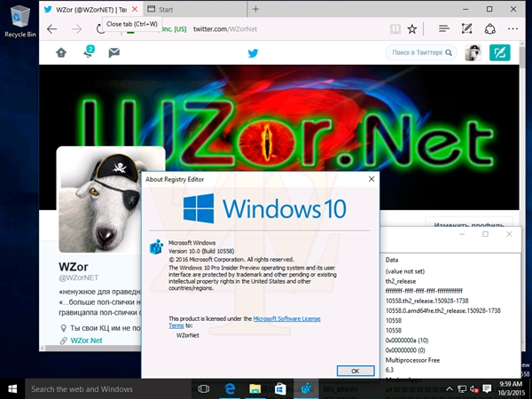The height and width of the screenshot is (399, 532).
Task: Click the compose tweet button
Action: coord(501,52)
